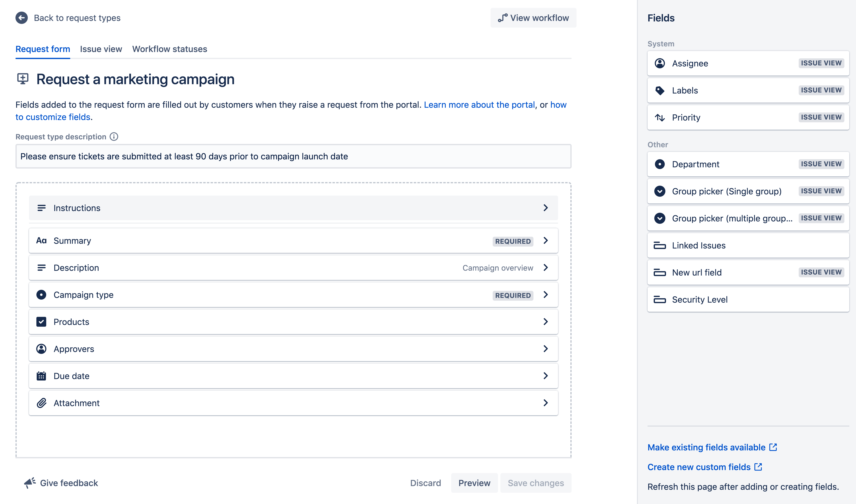Click the Preview button
The image size is (856, 504).
[x=474, y=483]
